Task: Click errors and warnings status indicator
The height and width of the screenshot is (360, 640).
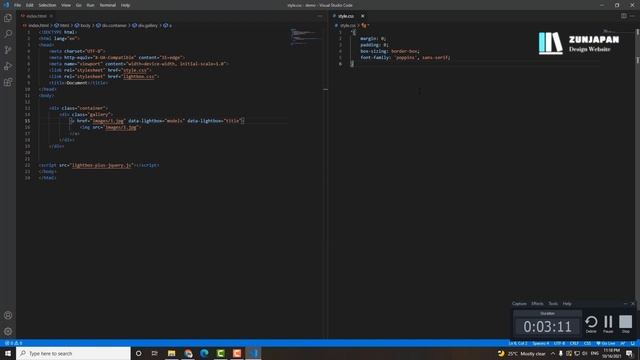Action: 13,343
